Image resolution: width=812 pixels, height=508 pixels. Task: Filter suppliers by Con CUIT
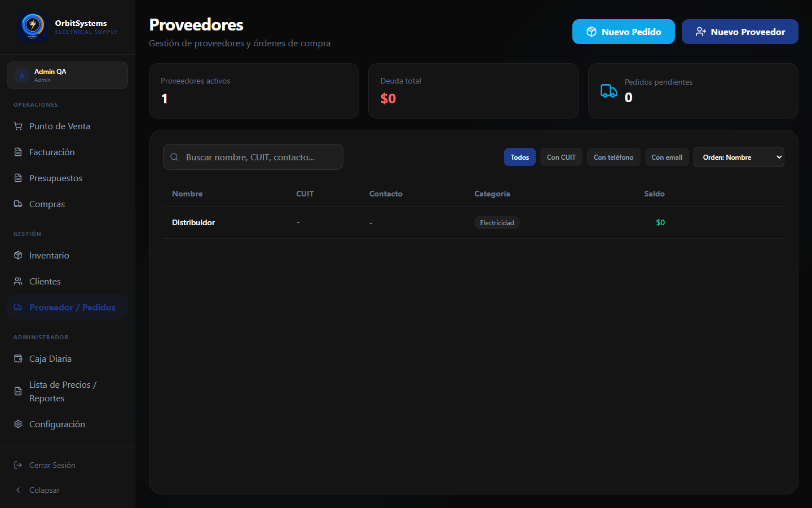point(561,157)
